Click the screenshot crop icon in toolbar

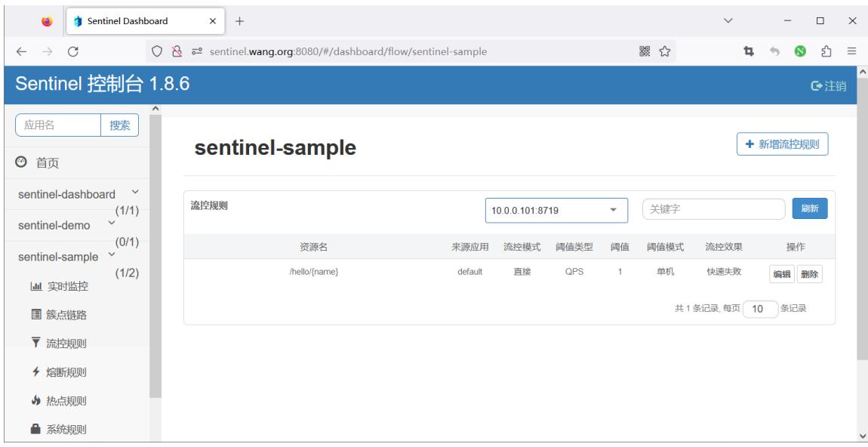[749, 51]
